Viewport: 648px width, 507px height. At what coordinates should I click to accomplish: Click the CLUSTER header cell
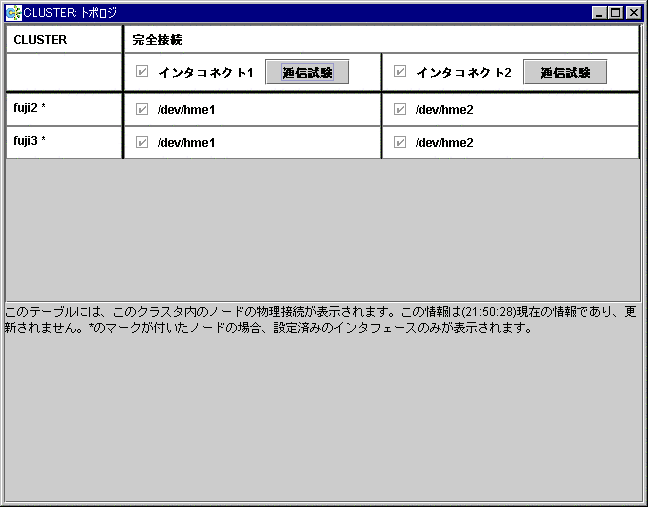[x=64, y=40]
